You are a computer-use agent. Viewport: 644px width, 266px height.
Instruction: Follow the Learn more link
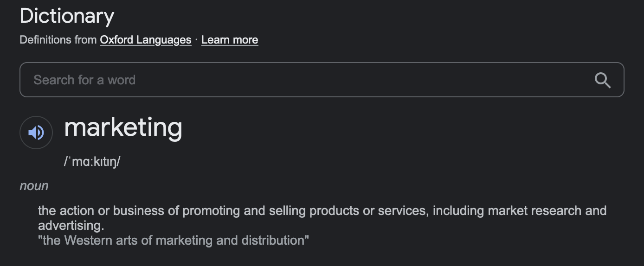[x=230, y=40]
